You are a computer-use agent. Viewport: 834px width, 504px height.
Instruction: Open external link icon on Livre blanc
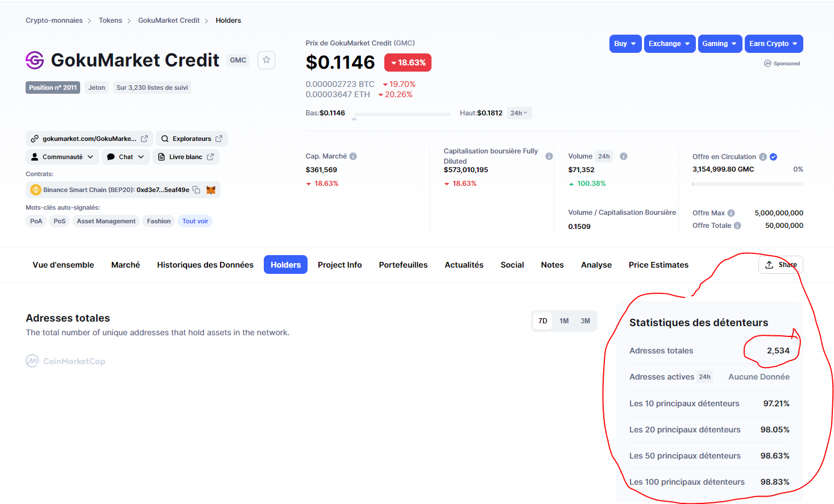(x=210, y=157)
